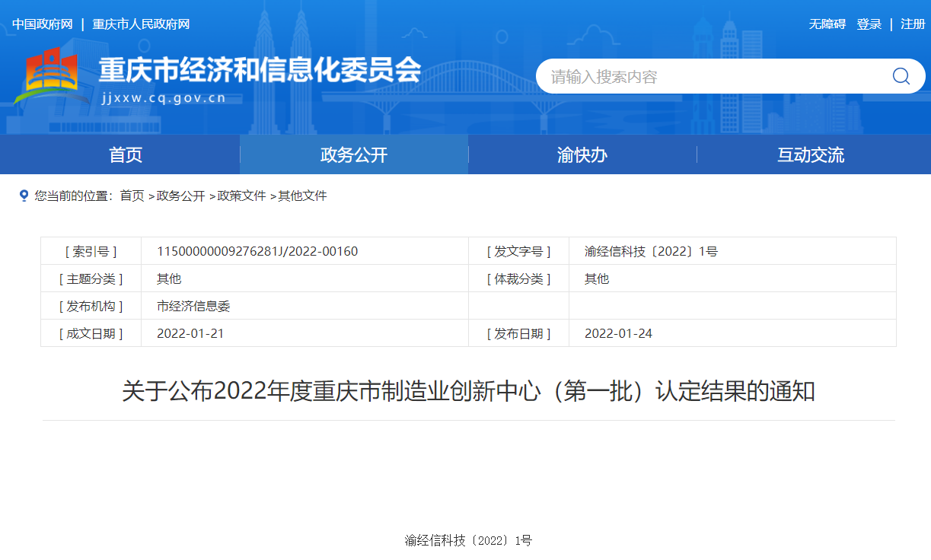
Task: Go to the 互动交流 navigation tab
Action: 811,155
